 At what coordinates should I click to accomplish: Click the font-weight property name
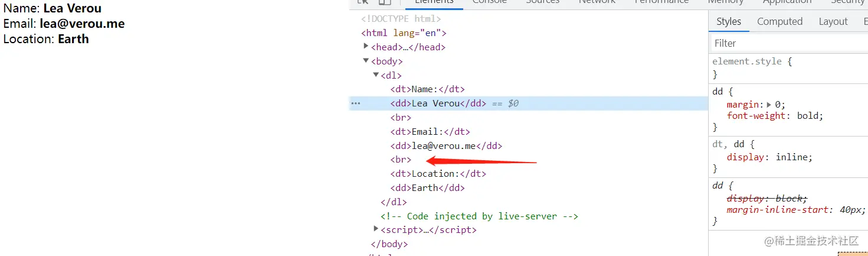click(x=756, y=116)
